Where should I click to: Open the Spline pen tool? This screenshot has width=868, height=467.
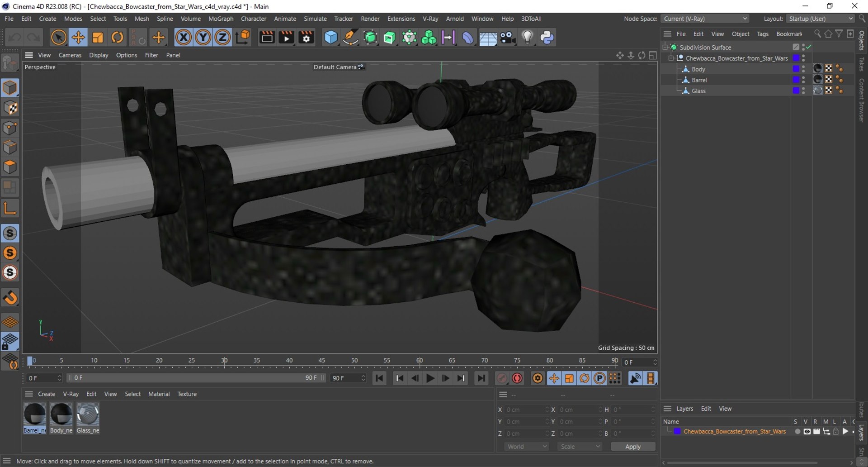[x=350, y=37]
